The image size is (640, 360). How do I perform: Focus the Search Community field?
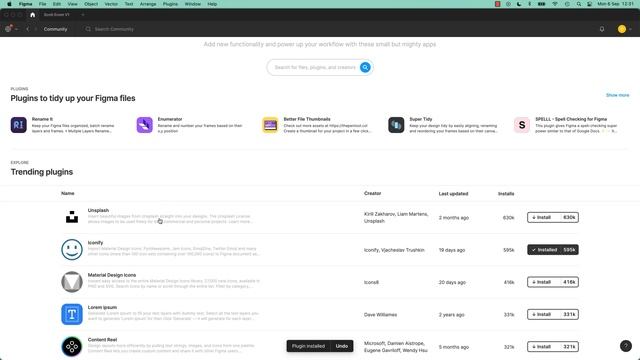point(114,29)
